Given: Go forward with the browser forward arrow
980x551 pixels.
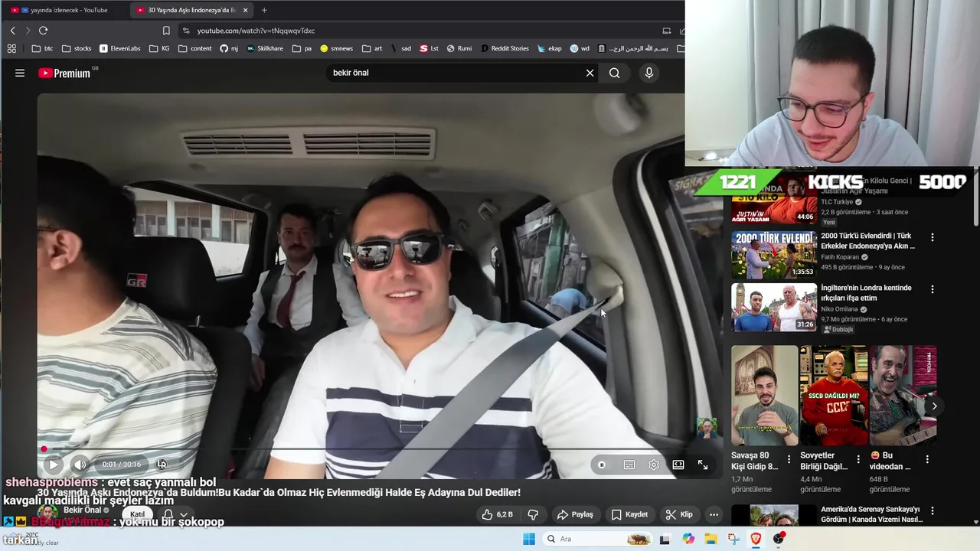Looking at the screenshot, I should point(28,31).
